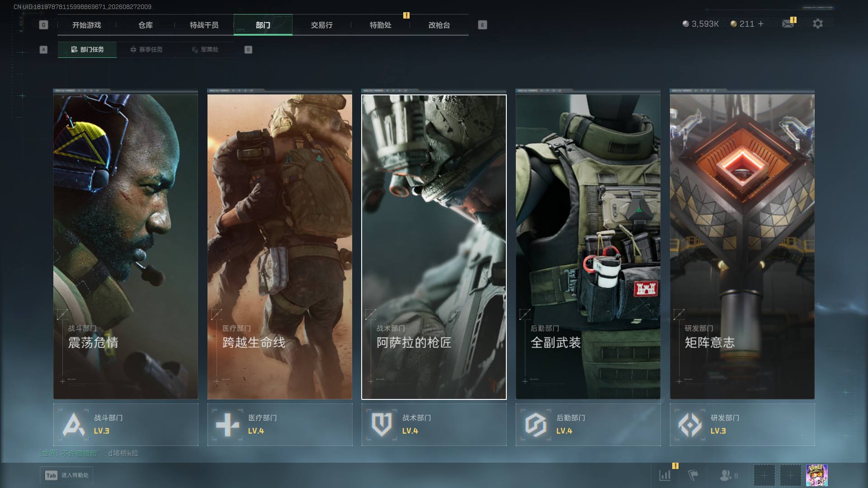Click the 研发部门 LV.3 level text
The height and width of the screenshot is (488, 868).
tap(718, 431)
